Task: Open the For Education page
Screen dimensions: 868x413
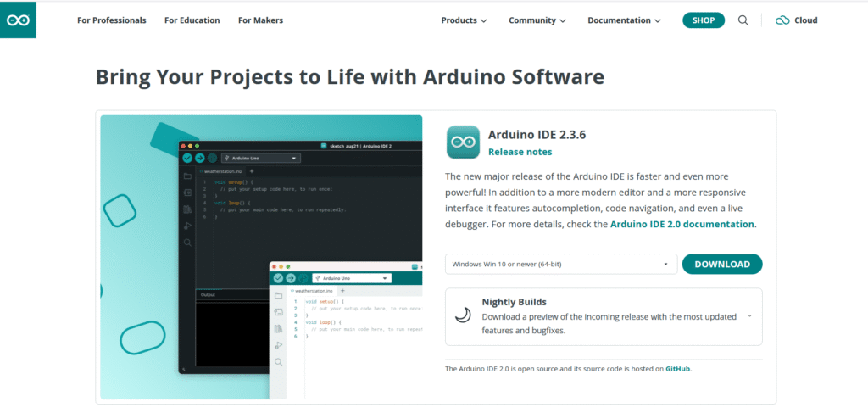Action: click(192, 20)
